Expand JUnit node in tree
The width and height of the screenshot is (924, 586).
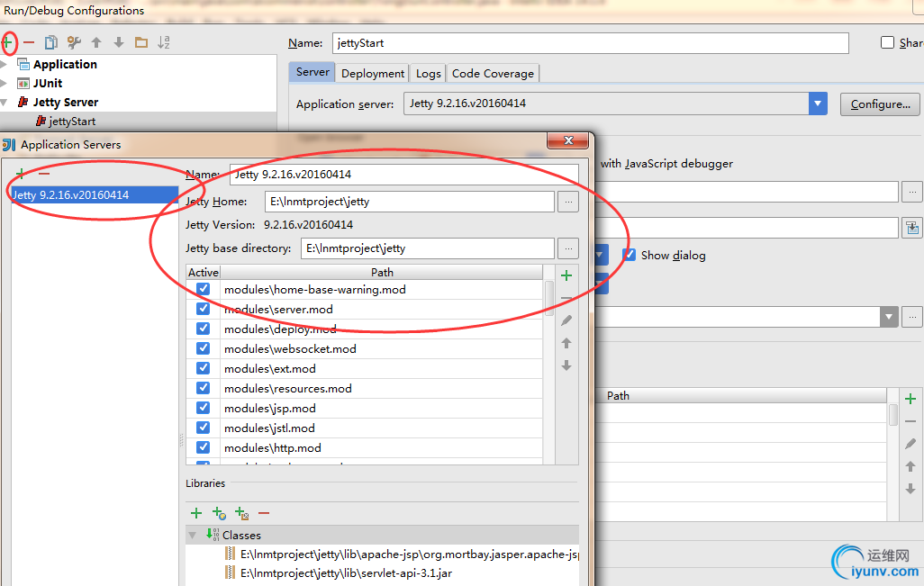click(x=5, y=83)
